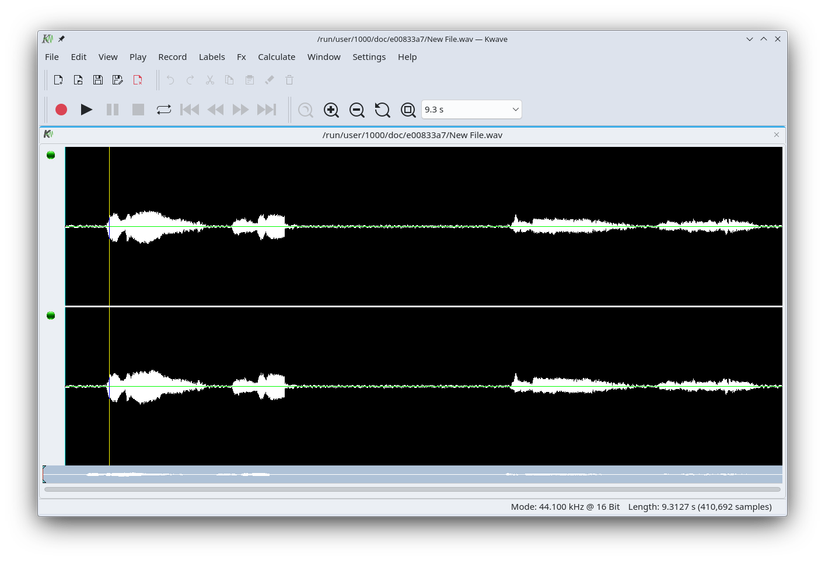Click the rewind button
825x561 pixels.
click(215, 109)
